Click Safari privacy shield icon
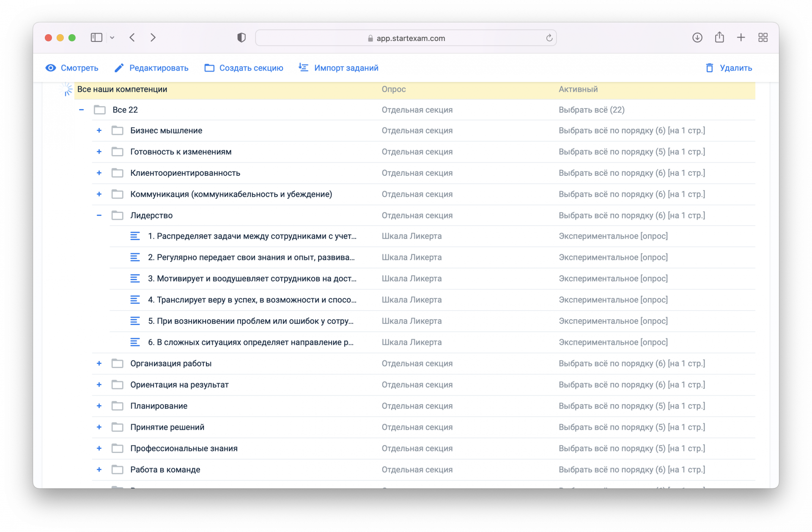812x532 pixels. pyautogui.click(x=241, y=38)
